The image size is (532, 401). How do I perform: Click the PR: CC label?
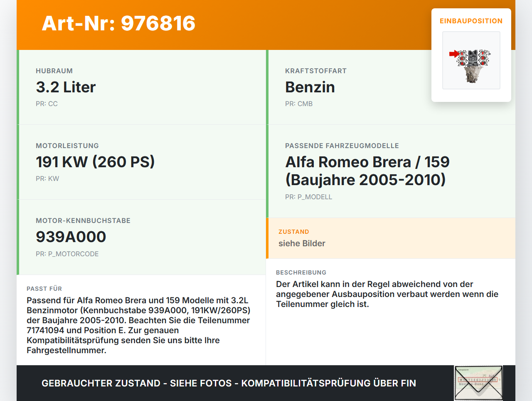pyautogui.click(x=47, y=104)
